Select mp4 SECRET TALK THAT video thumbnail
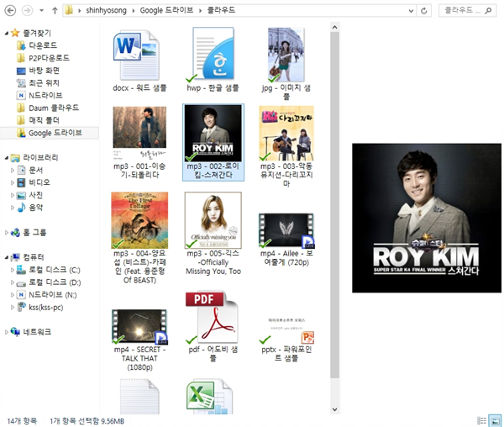This screenshot has height=427, width=504. point(139,326)
